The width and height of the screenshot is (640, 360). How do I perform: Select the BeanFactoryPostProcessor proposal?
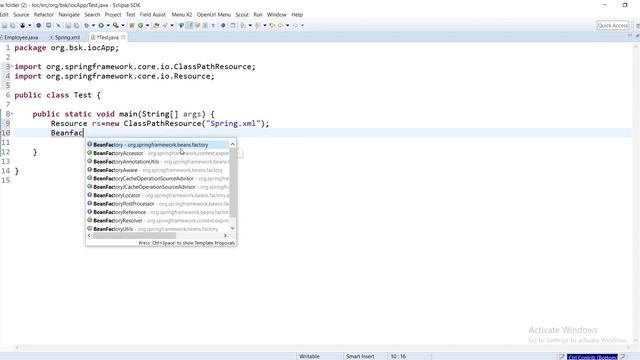click(158, 204)
